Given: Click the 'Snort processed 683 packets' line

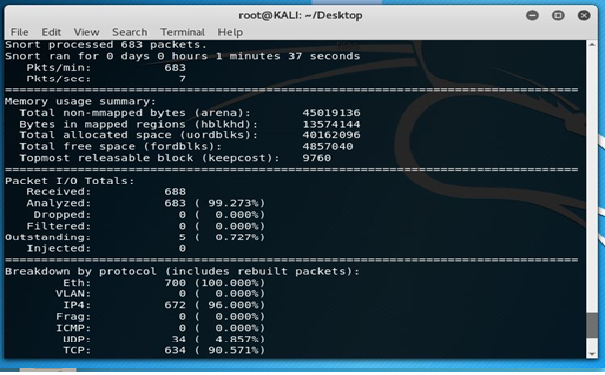Looking at the screenshot, I should click(106, 45).
